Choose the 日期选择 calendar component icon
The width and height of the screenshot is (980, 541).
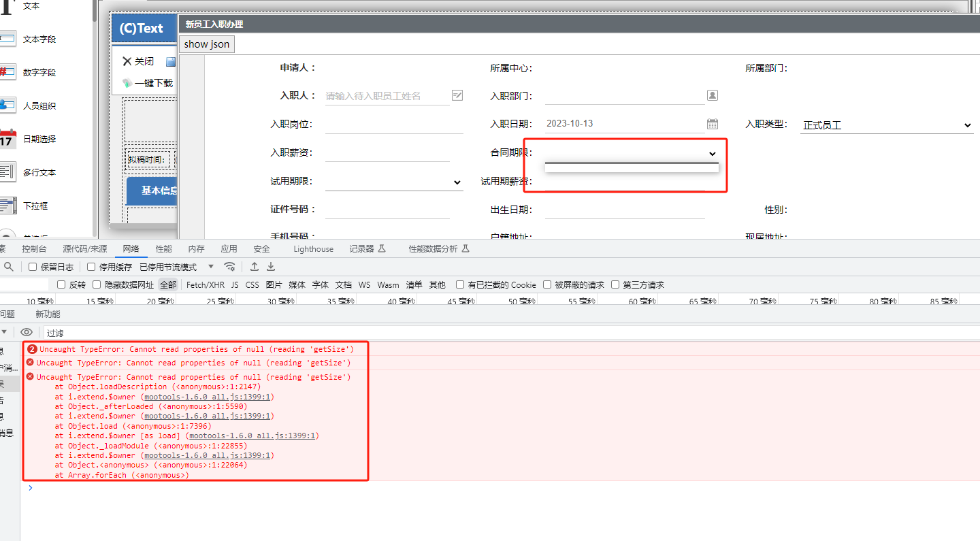click(7, 139)
